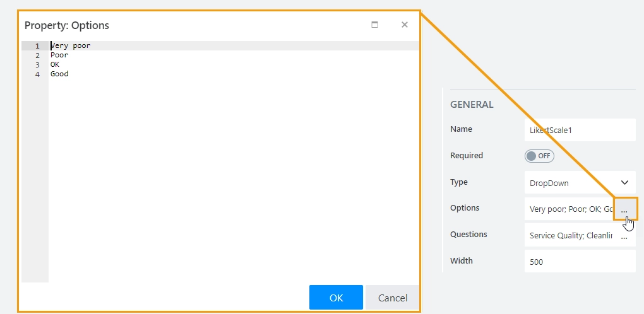The height and width of the screenshot is (314, 644).
Task: Place cursor on 'Very poor' line
Action: (70, 45)
